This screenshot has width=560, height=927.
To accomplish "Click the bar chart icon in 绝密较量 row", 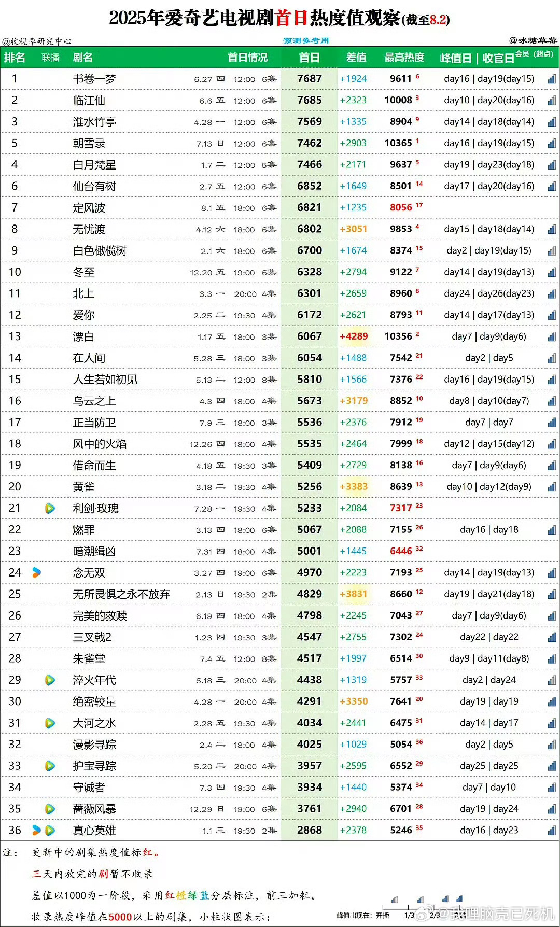I will [x=552, y=701].
